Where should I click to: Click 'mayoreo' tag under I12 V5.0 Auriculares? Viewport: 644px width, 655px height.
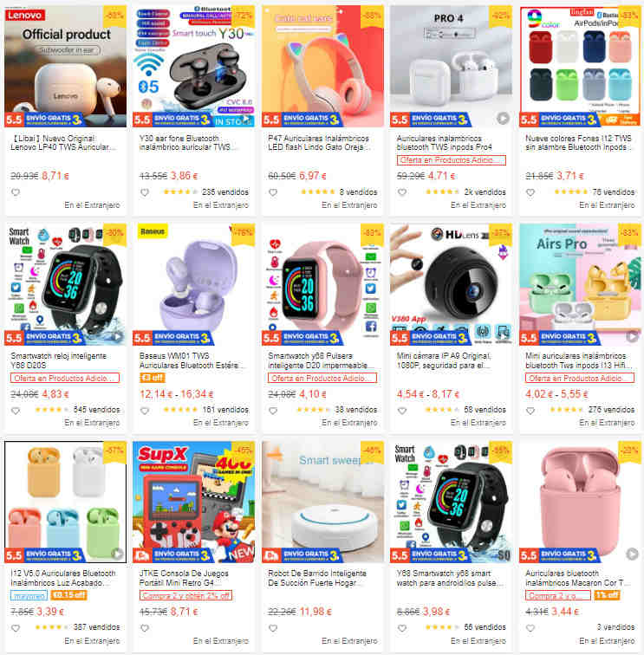[29, 596]
